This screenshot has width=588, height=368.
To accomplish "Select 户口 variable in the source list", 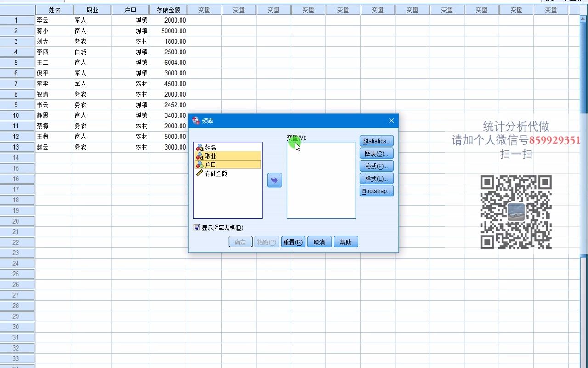I will pyautogui.click(x=228, y=164).
